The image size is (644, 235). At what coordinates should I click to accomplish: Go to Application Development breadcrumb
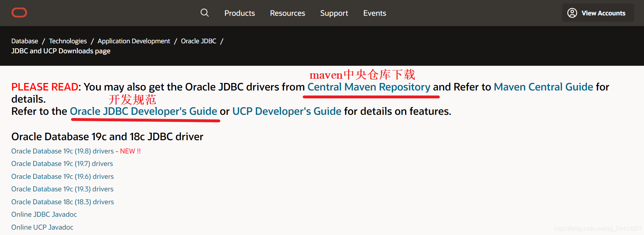click(134, 41)
